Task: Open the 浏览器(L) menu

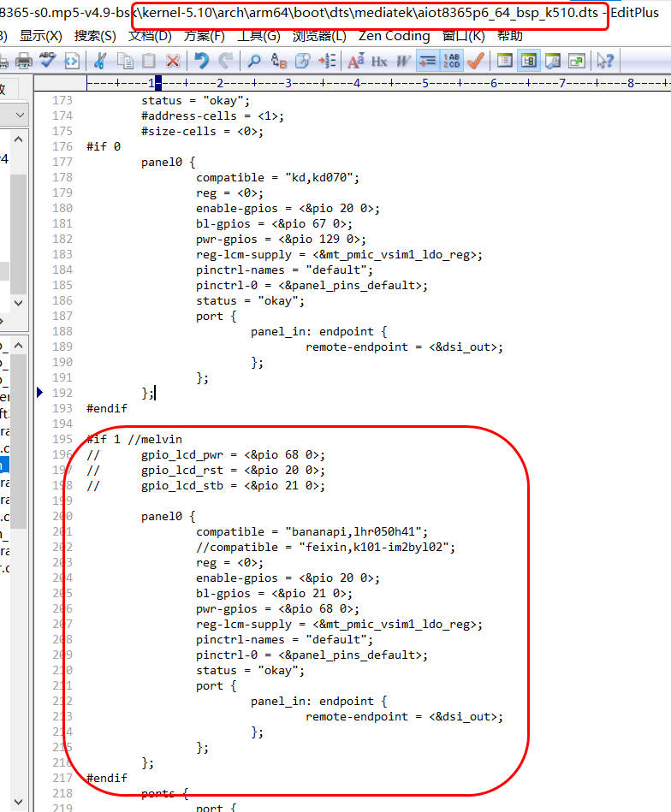Action: pyautogui.click(x=319, y=36)
